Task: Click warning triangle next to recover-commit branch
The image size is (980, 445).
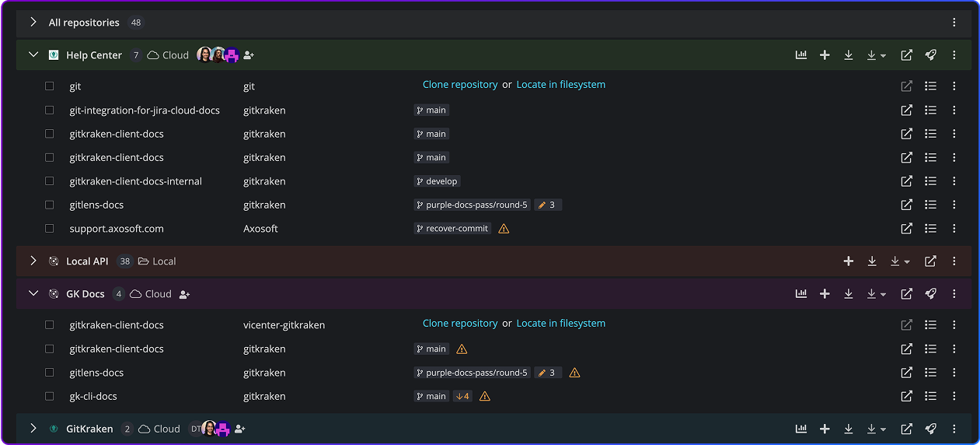Action: (x=504, y=229)
